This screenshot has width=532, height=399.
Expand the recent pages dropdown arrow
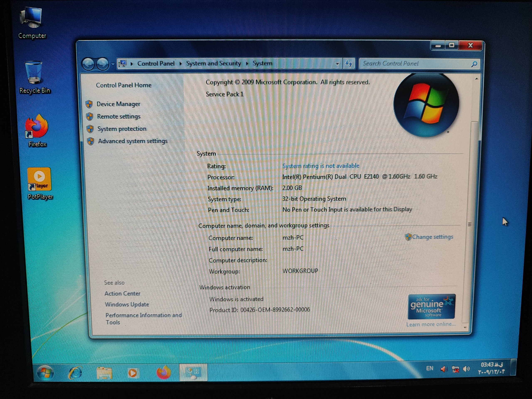click(x=113, y=64)
